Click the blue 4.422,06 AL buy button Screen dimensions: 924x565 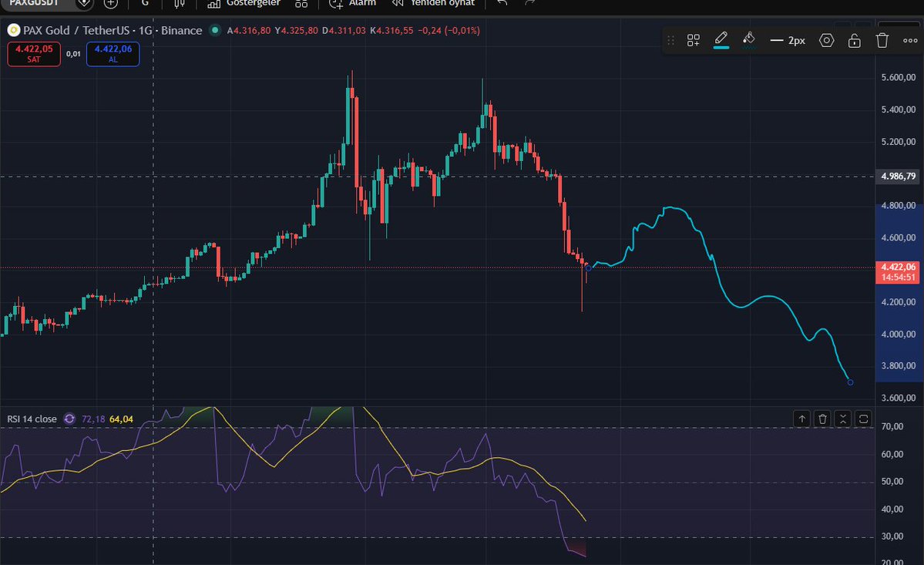point(113,54)
